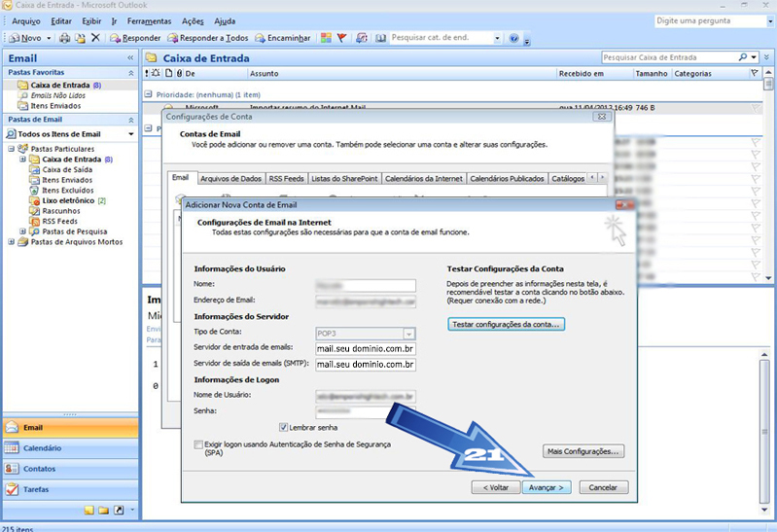Image resolution: width=777 pixels, height=532 pixels.
Task: Click Responder a Todos in the toolbar
Action: [x=208, y=38]
